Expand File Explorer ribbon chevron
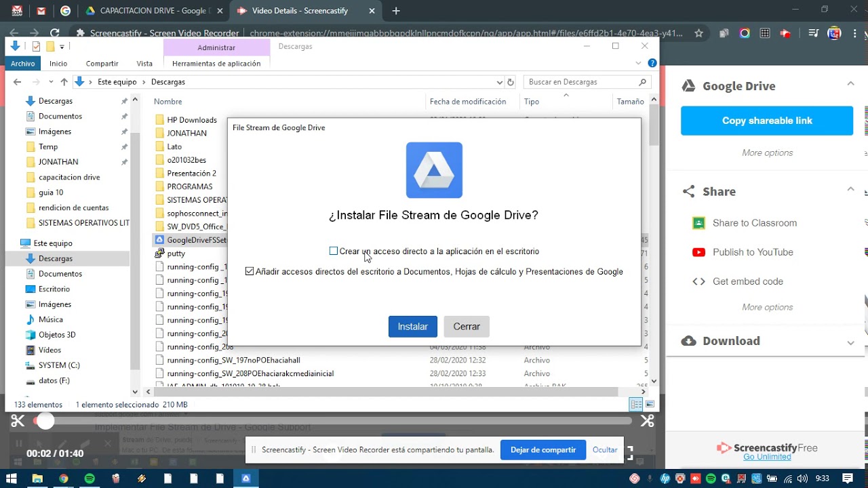868x488 pixels. pyautogui.click(x=638, y=63)
